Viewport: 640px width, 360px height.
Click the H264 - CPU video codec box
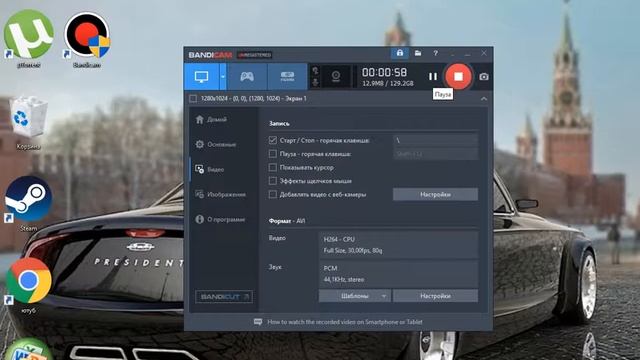pyautogui.click(x=398, y=245)
